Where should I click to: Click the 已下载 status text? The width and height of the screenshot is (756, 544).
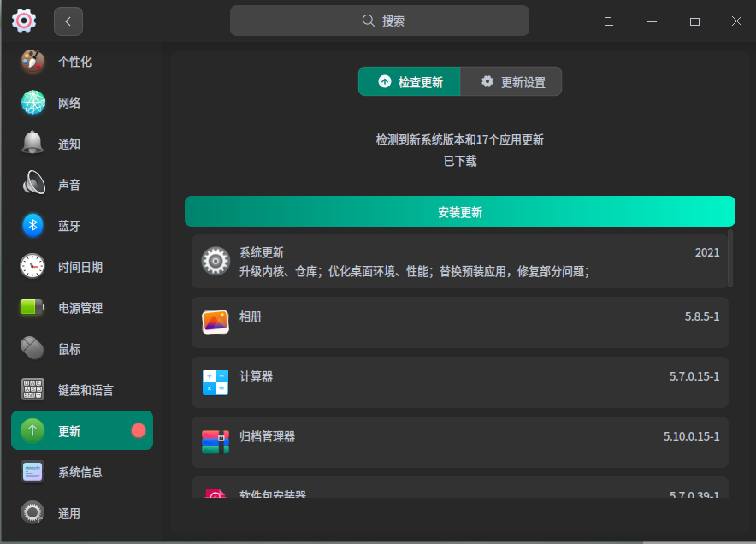coord(460,161)
